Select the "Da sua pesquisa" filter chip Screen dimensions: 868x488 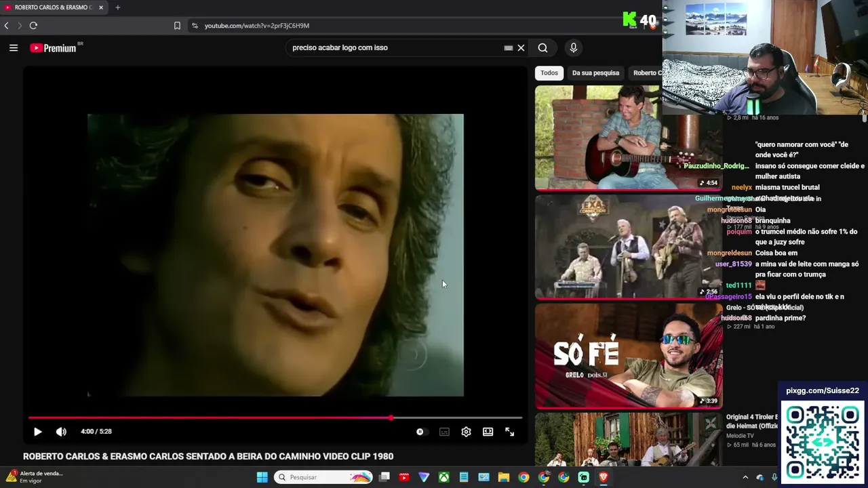point(595,73)
